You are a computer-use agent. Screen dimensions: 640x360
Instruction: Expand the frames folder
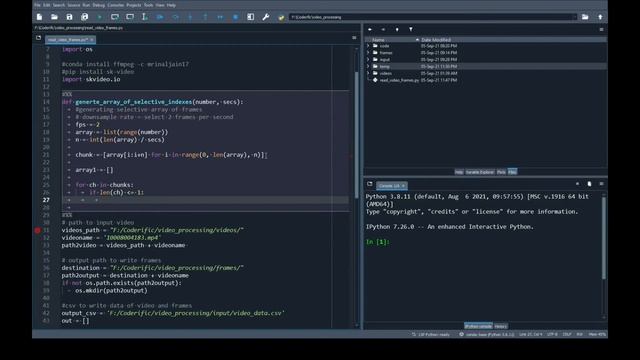(368, 53)
